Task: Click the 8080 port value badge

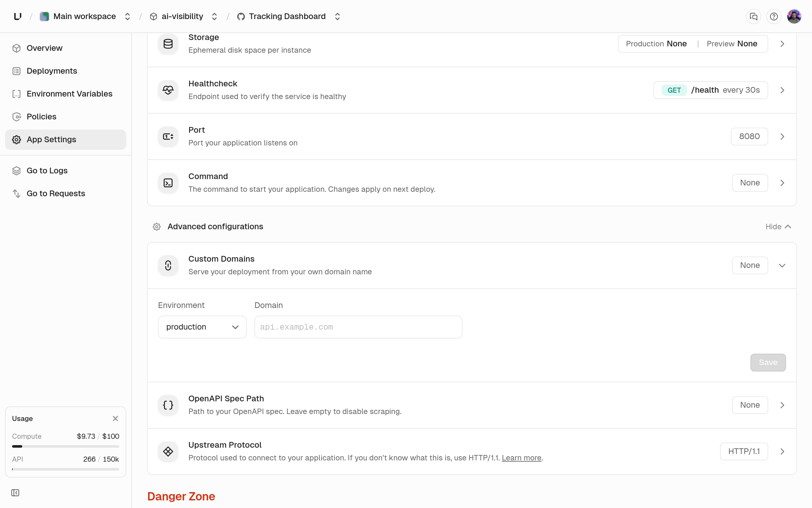Action: (749, 137)
